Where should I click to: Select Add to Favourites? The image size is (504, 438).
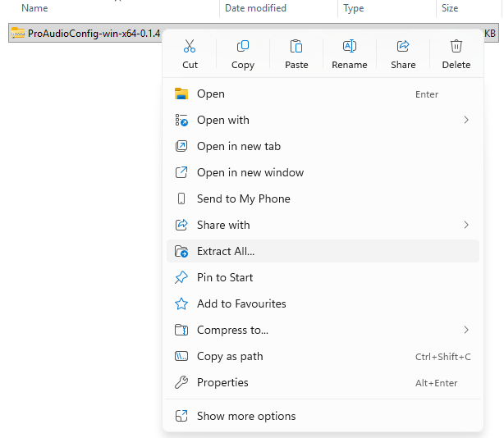[323, 303]
